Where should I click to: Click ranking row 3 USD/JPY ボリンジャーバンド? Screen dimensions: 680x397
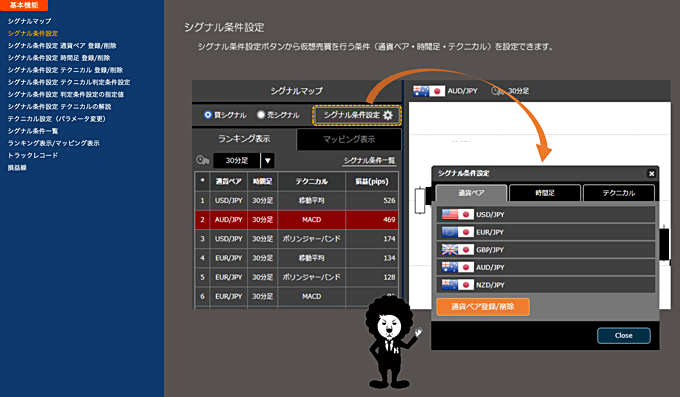[x=297, y=239]
